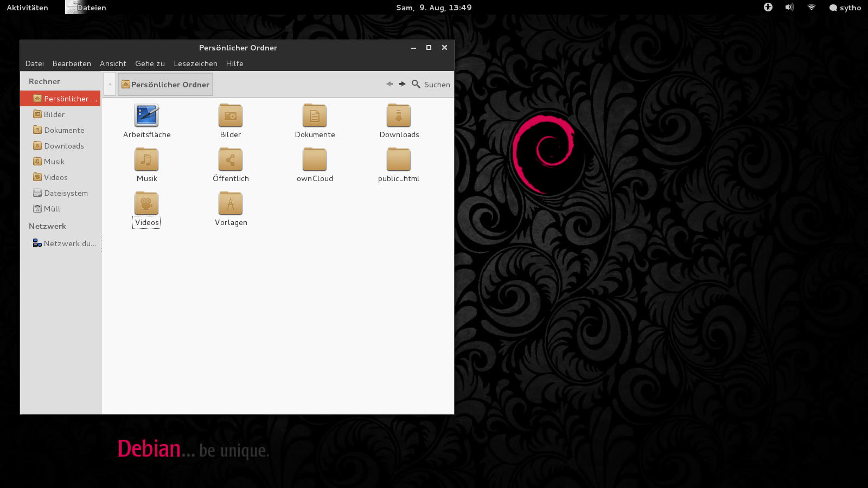The height and width of the screenshot is (488, 868).
Task: Select Persönlicher home entry in sidebar
Action: tap(60, 99)
